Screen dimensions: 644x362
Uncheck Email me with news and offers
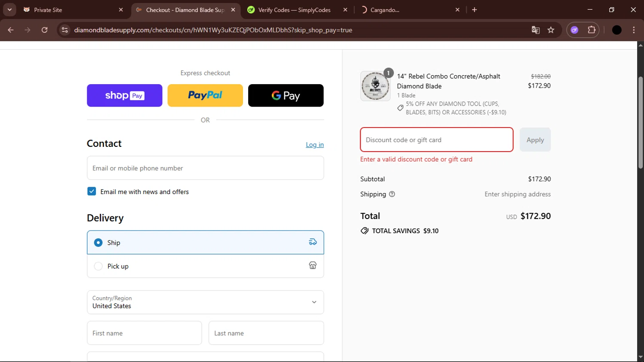point(91,192)
